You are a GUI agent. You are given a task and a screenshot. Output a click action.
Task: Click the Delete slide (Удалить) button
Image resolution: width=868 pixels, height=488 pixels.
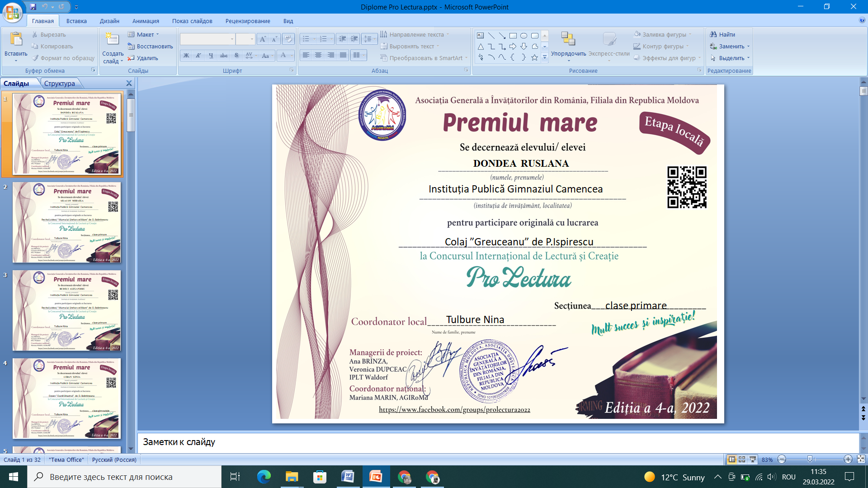143,58
